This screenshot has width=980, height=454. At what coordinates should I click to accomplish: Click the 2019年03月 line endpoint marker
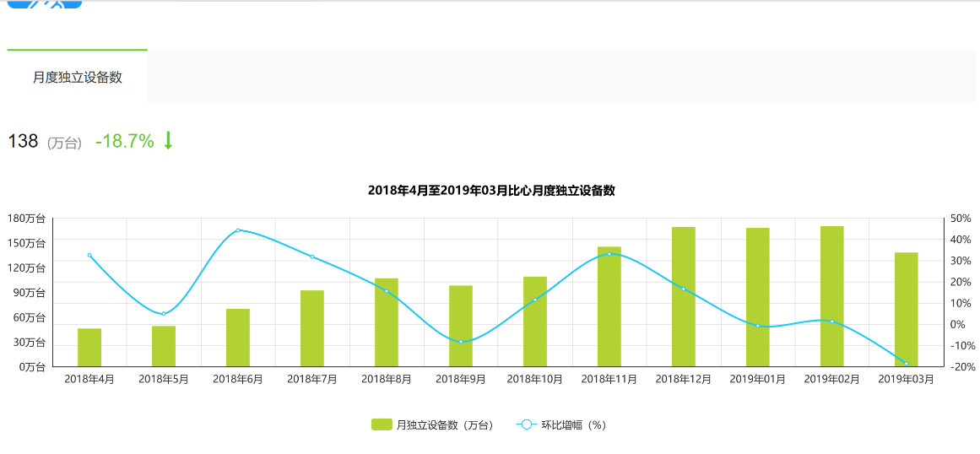(x=907, y=364)
